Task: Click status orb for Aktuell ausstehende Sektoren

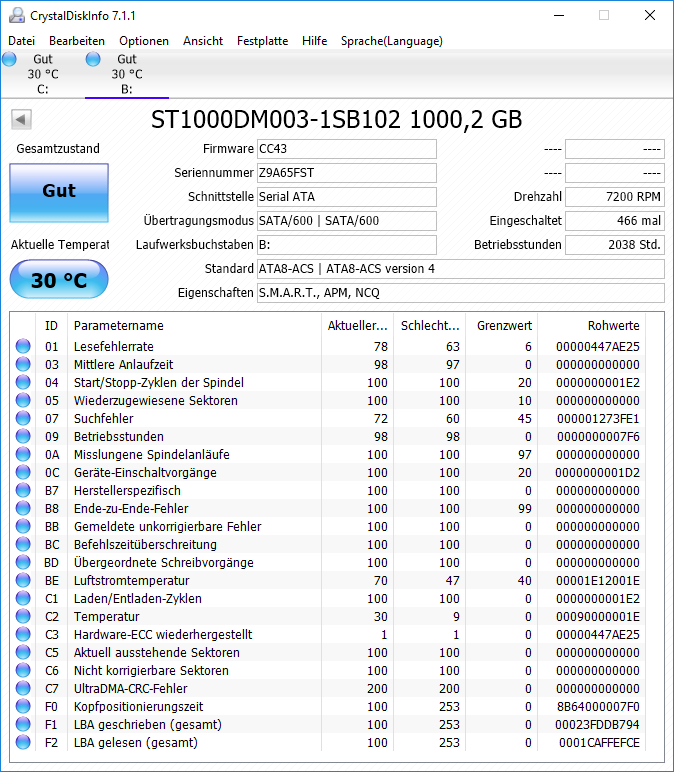Action: tap(23, 652)
